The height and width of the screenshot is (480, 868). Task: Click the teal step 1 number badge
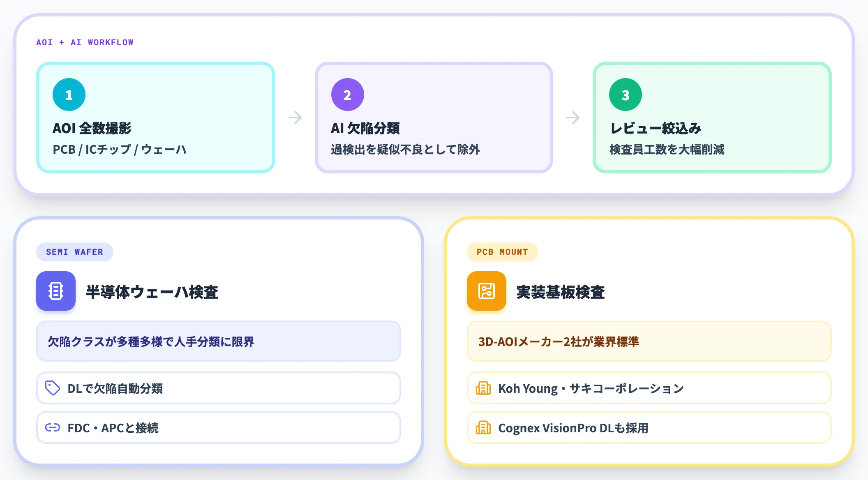click(x=69, y=95)
